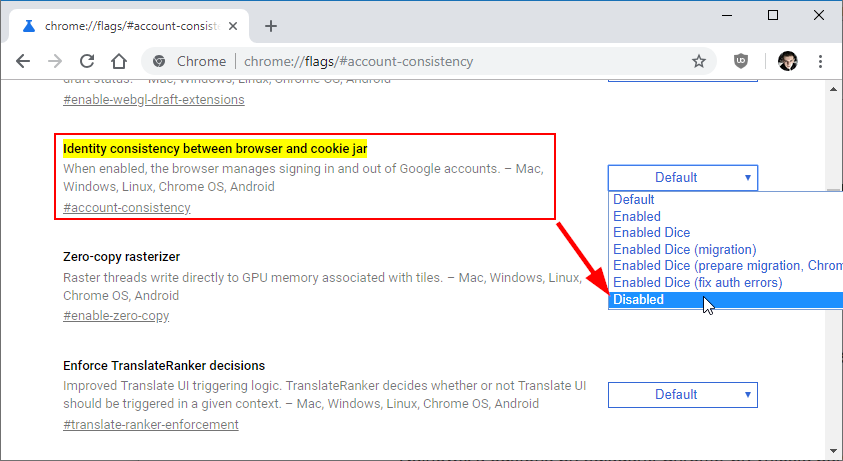Open Chrome's three-dot menu

click(x=820, y=61)
